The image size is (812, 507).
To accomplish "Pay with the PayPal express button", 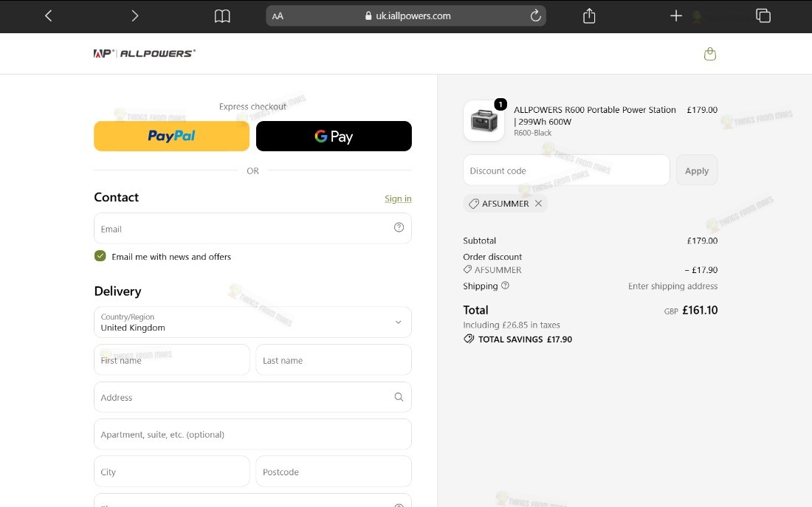I will 171,137.
